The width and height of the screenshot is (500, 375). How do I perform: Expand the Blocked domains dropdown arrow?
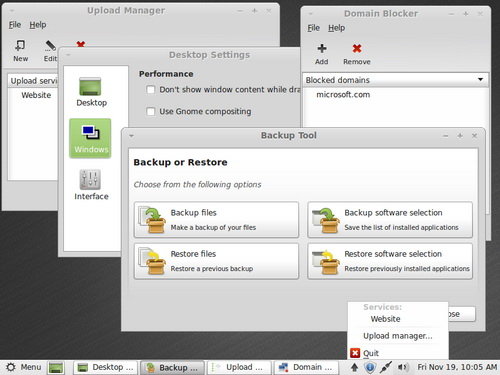(480, 80)
